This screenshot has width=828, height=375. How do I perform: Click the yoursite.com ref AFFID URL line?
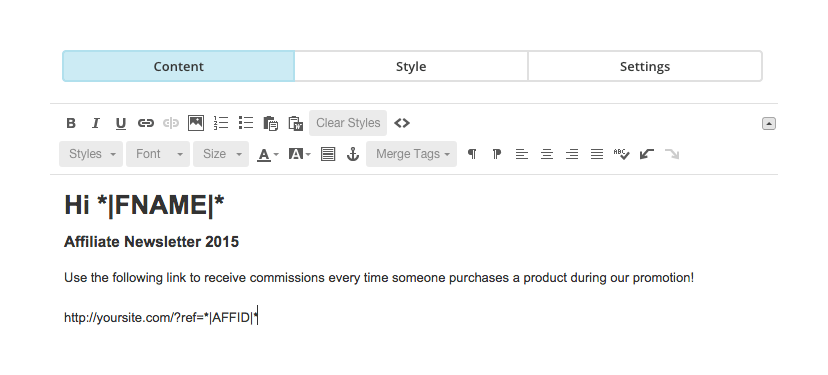point(161,317)
